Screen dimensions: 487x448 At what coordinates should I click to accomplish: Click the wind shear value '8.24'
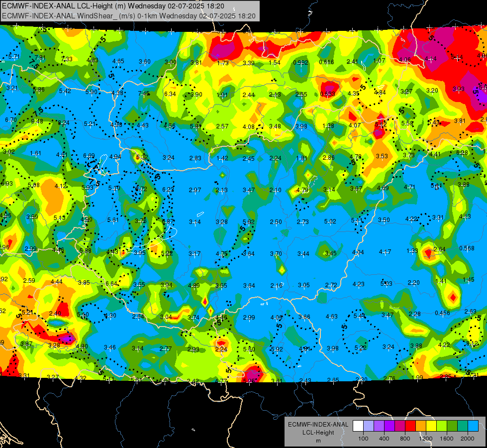64,123
